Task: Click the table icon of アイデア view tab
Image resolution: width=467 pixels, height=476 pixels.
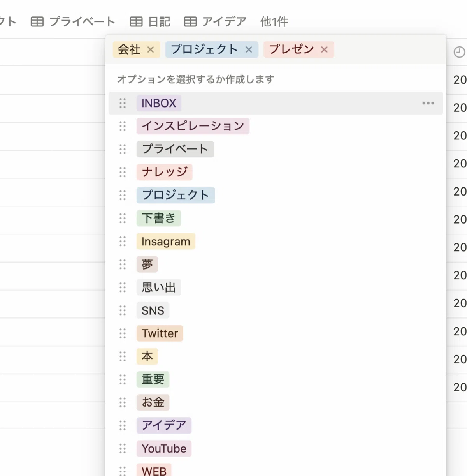Action: point(190,22)
